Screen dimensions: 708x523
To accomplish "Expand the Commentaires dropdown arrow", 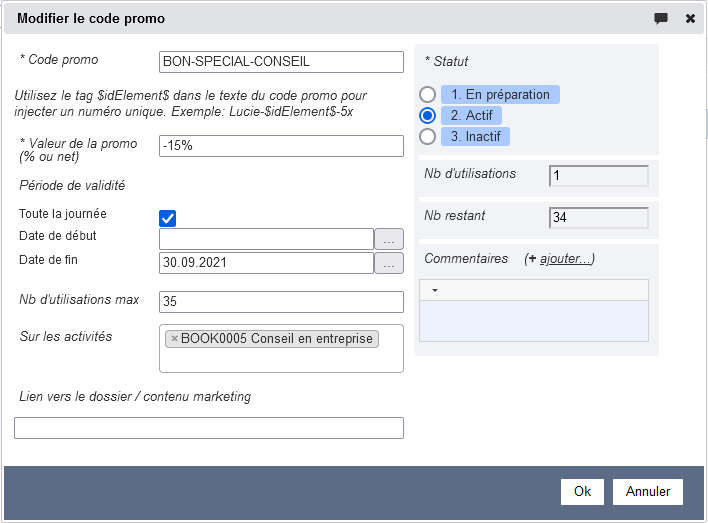I will (x=436, y=290).
